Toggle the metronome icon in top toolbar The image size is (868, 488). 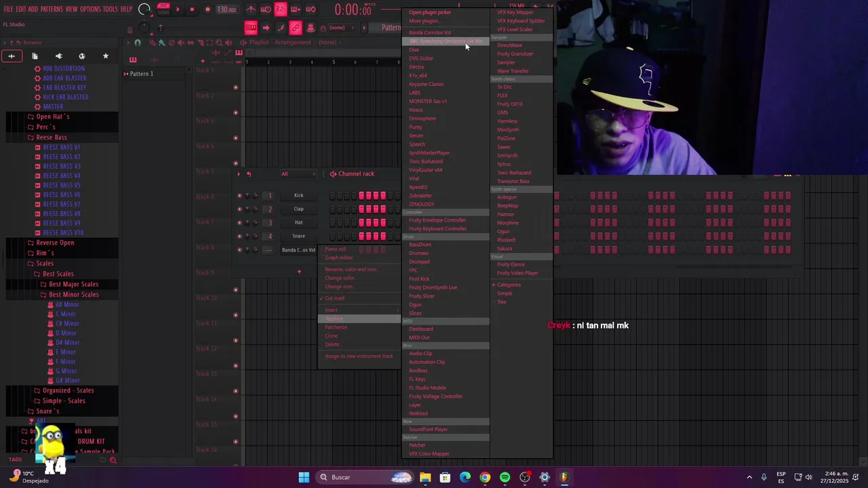point(251,9)
